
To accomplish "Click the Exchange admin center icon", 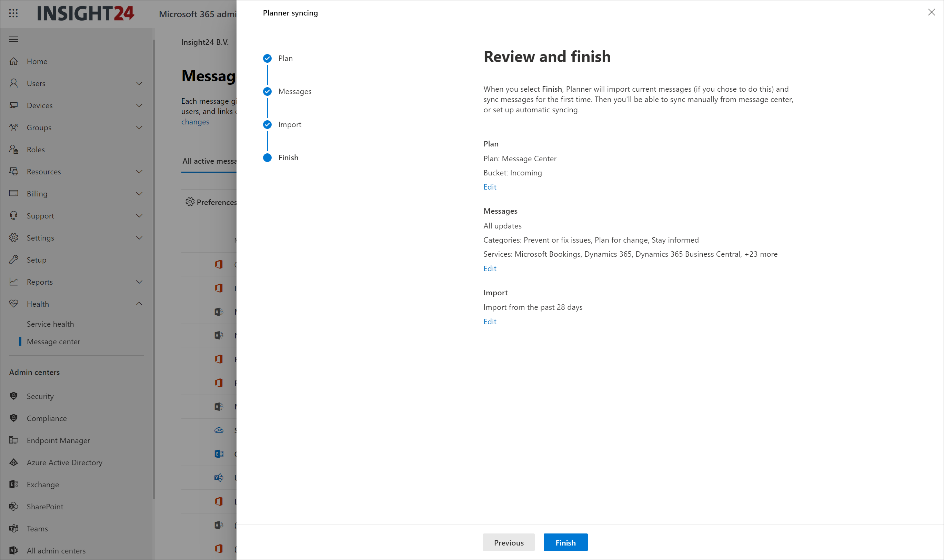I will [x=13, y=484].
